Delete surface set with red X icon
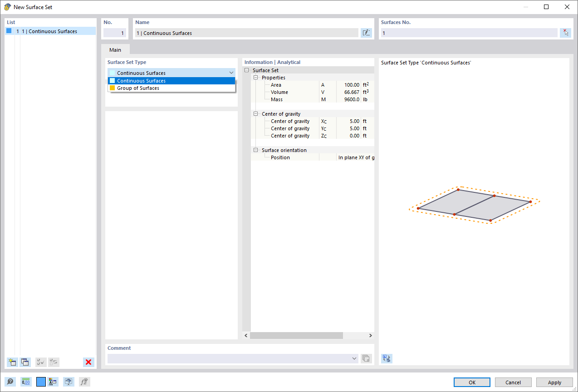The width and height of the screenshot is (578, 392). [88, 362]
